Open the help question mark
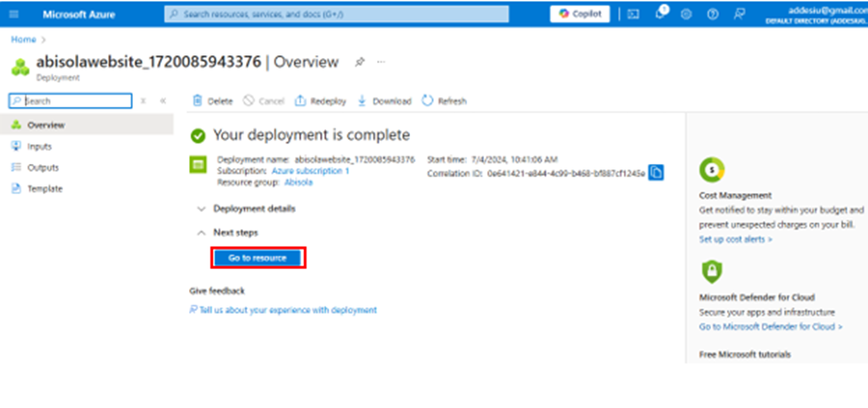Viewport: 868px width, 408px height. pos(712,14)
